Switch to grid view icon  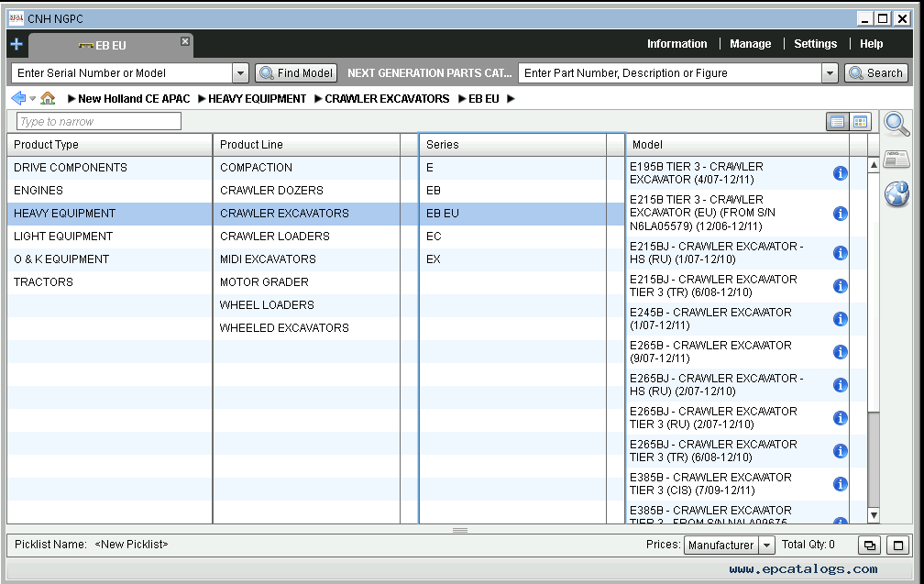[x=860, y=122]
